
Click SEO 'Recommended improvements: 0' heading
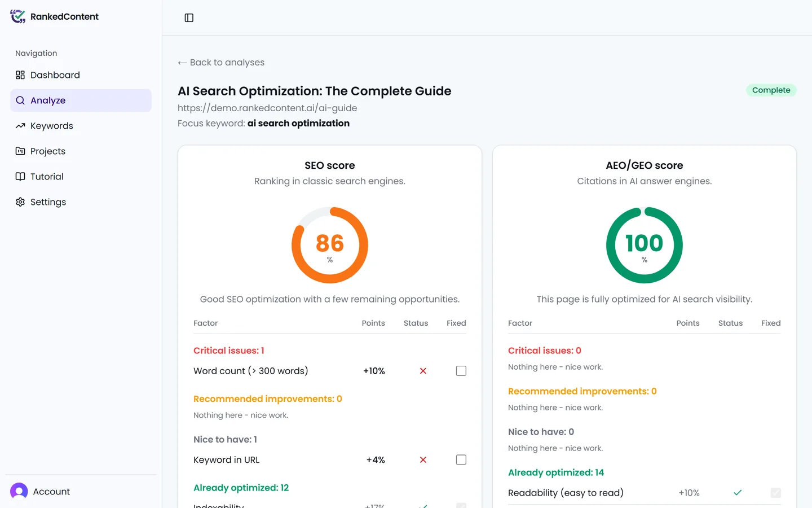coord(268,399)
